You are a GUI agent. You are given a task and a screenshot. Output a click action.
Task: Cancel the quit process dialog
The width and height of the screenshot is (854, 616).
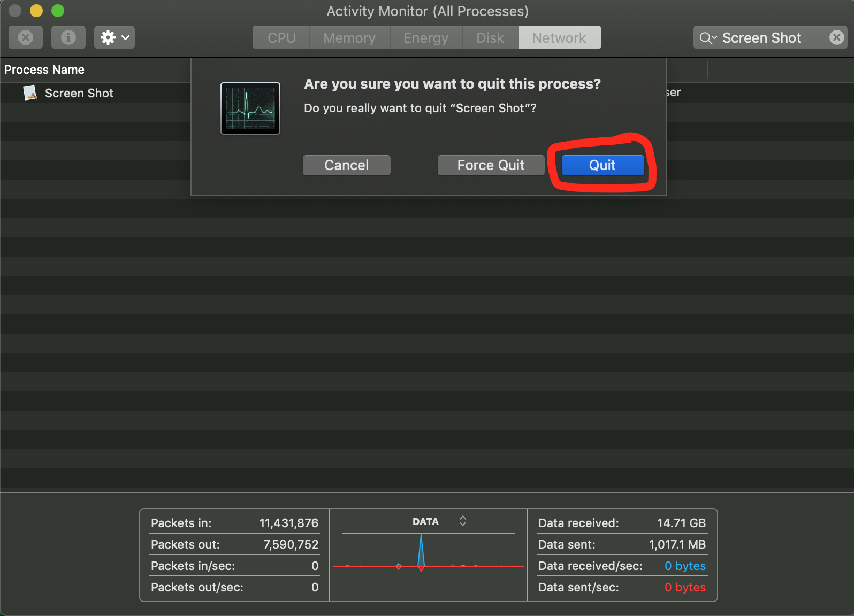tap(347, 165)
